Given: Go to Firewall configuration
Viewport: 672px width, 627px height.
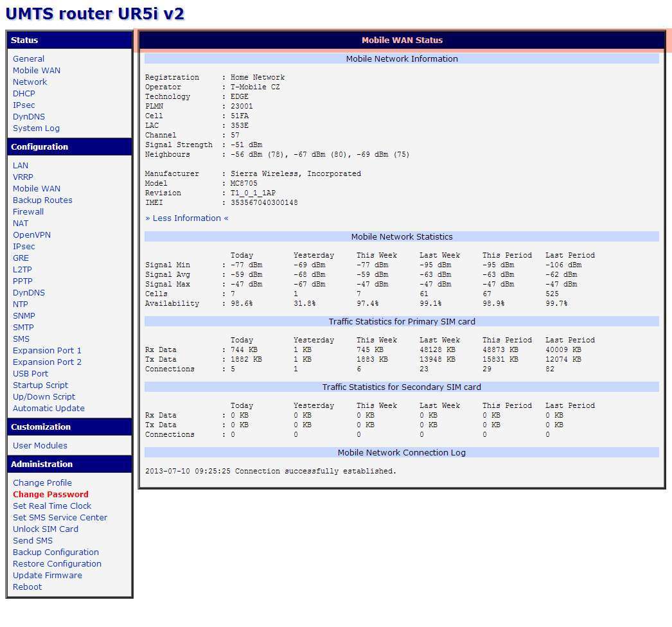Looking at the screenshot, I should (28, 212).
